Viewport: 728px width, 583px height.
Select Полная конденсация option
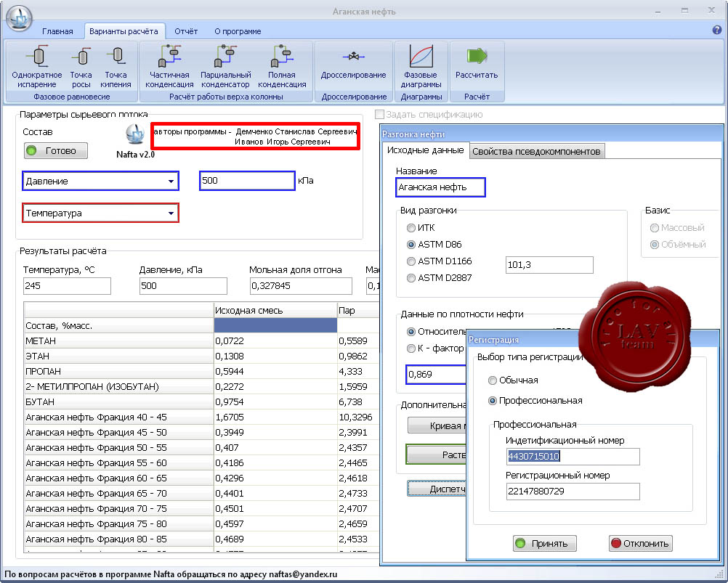(282, 66)
